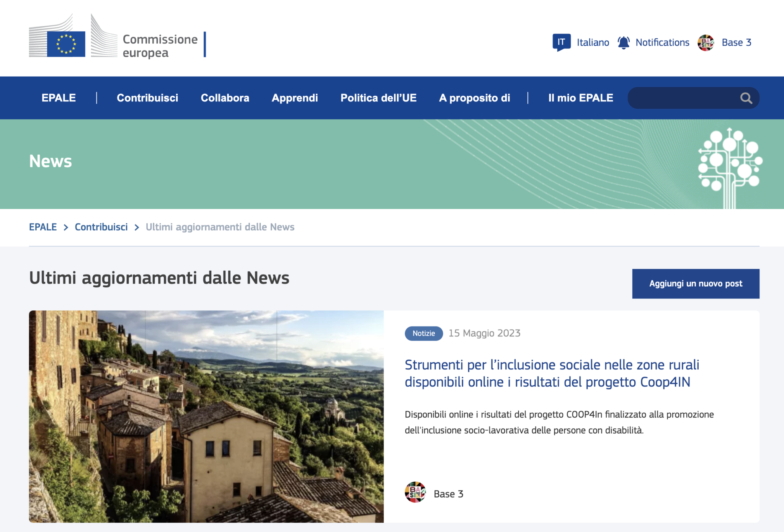The height and width of the screenshot is (532, 784).
Task: Click the 'Ultimi aggiornamenti dalle News' page heading
Action: point(159,278)
